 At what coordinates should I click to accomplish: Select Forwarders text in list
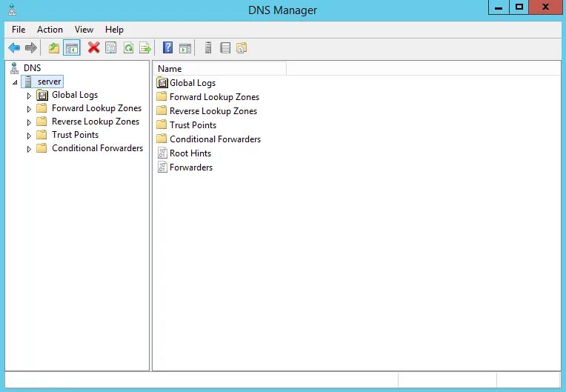point(191,167)
